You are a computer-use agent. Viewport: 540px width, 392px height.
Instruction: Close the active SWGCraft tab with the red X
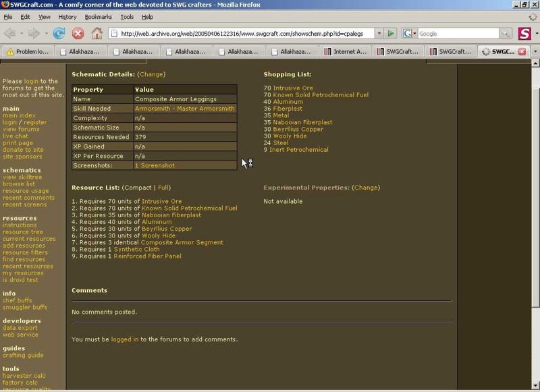(522, 51)
